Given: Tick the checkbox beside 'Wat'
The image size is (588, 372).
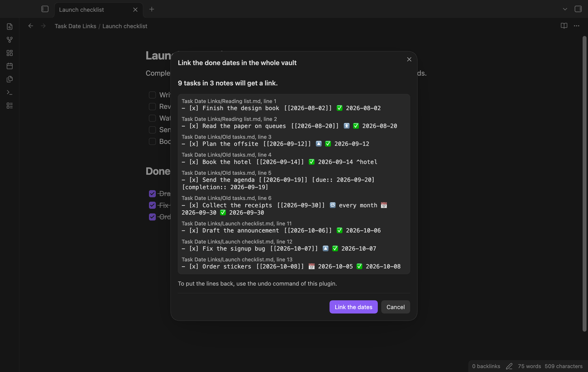Looking at the screenshot, I should coord(152,118).
